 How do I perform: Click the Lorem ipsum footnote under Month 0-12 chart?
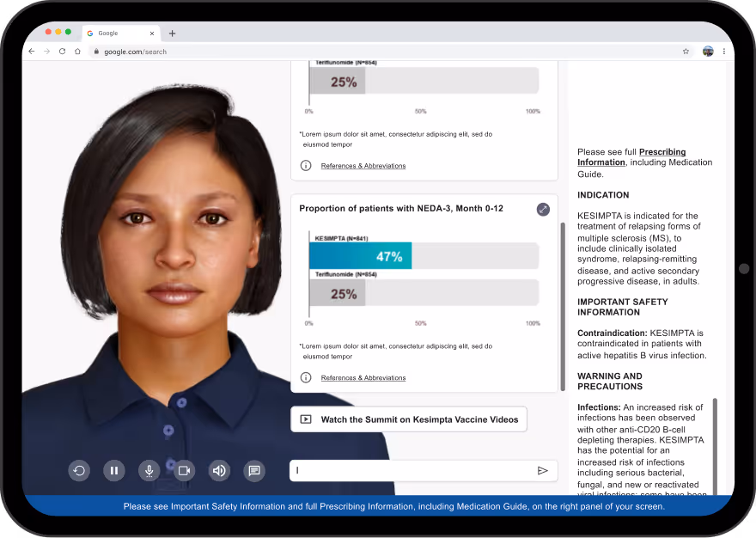396,352
